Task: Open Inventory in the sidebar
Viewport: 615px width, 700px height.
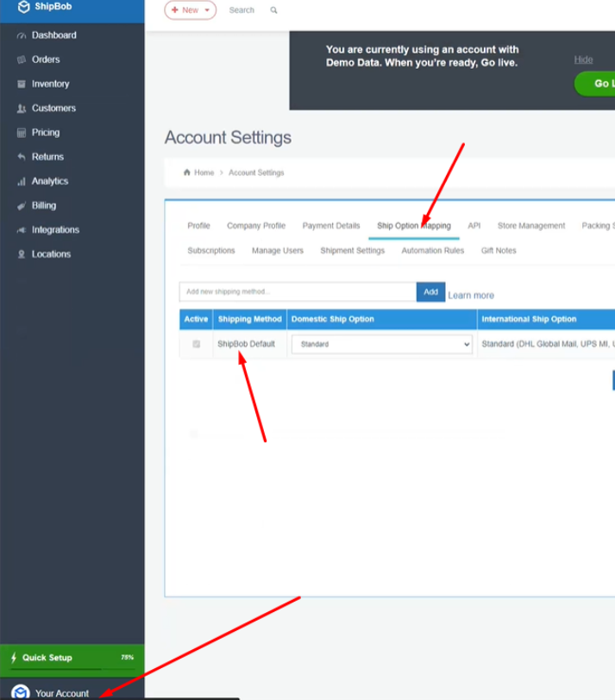Action: pyautogui.click(x=51, y=84)
